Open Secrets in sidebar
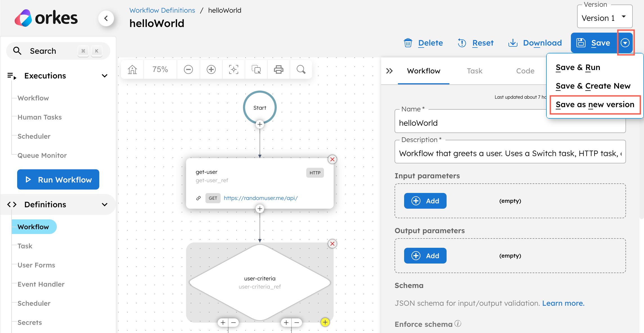 click(x=30, y=323)
